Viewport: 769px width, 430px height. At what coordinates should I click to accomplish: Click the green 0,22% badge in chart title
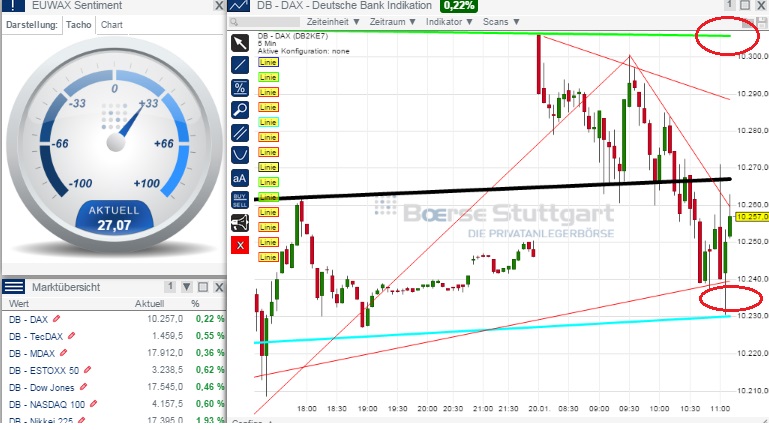point(459,6)
